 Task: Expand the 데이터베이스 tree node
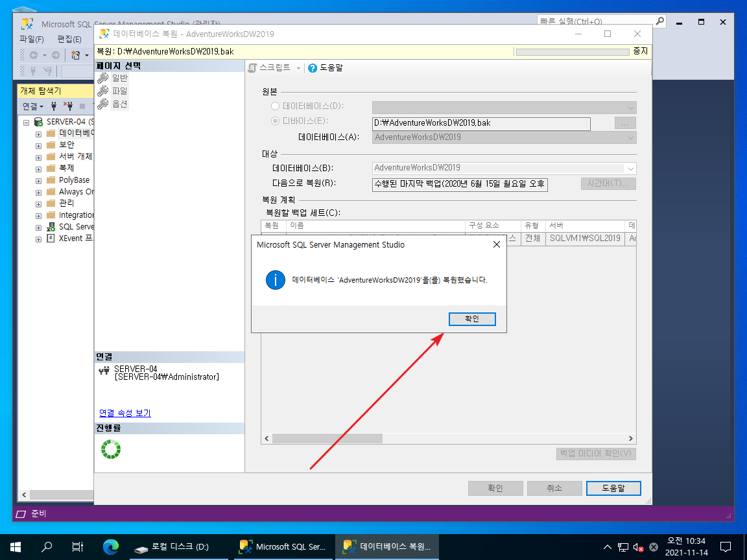point(39,134)
